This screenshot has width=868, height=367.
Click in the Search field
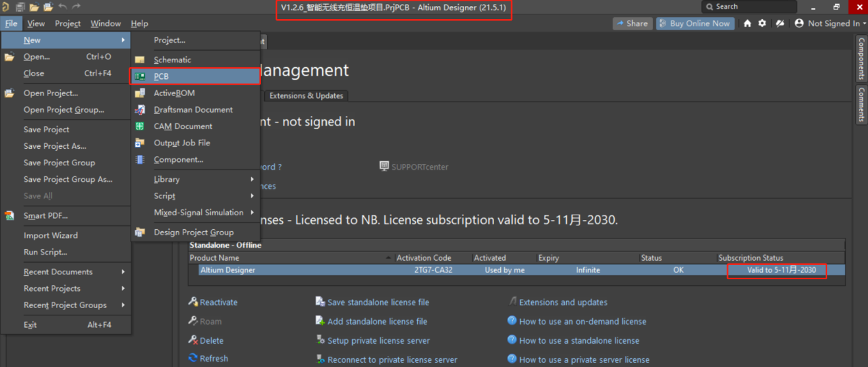coord(749,7)
